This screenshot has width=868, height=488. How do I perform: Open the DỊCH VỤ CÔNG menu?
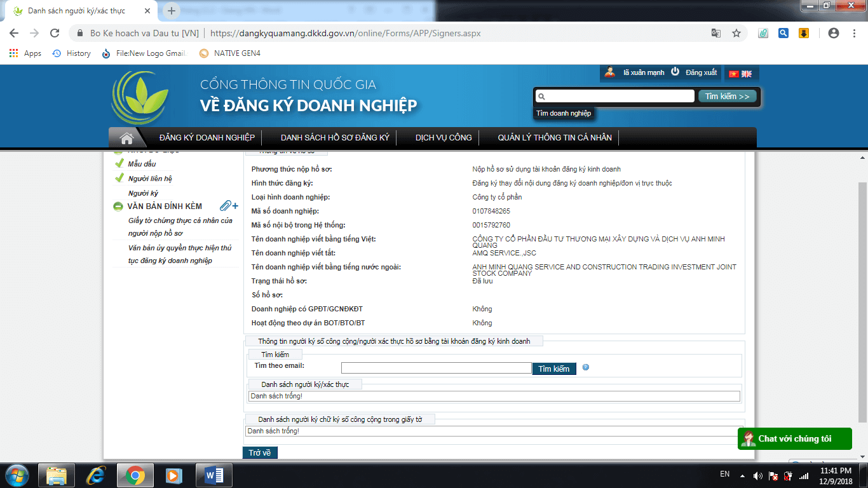[444, 138]
